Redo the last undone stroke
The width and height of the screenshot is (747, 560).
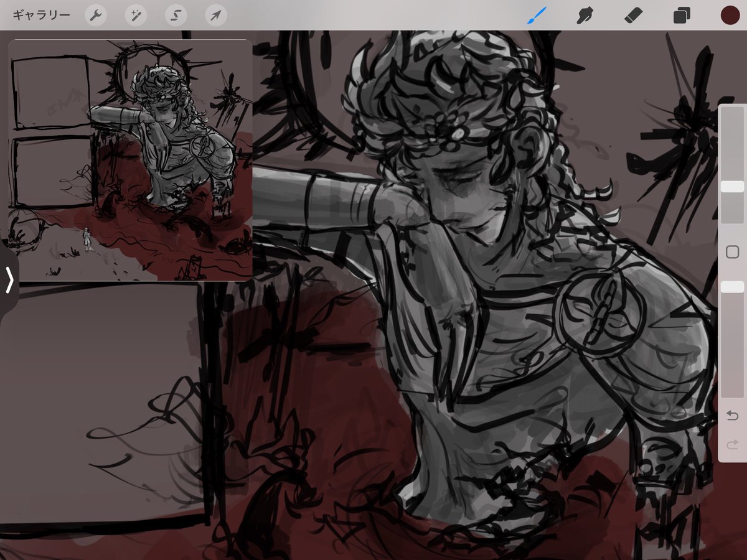point(732,444)
